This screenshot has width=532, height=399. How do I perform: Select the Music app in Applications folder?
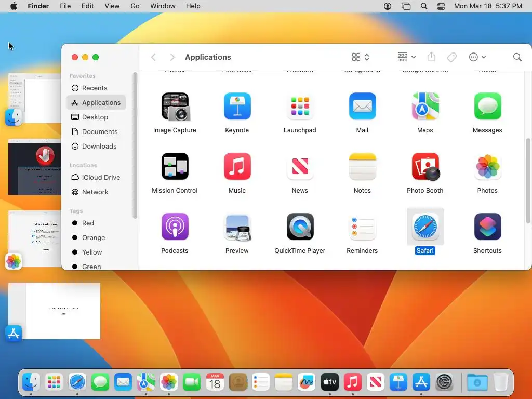click(x=237, y=167)
